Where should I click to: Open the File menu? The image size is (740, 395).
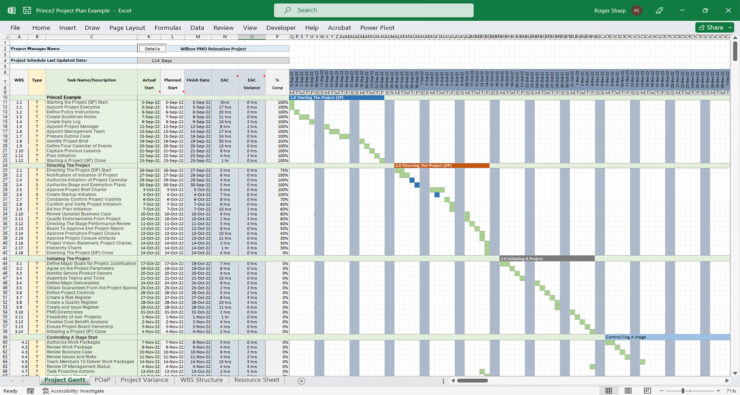pyautogui.click(x=15, y=28)
